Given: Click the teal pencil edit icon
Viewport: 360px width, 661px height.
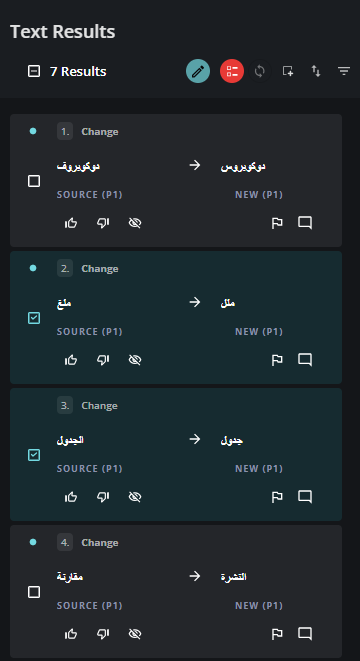Looking at the screenshot, I should [x=198, y=71].
